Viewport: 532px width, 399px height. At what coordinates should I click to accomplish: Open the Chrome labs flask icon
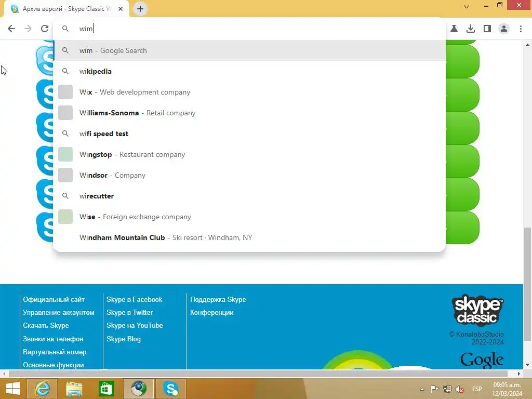pyautogui.click(x=454, y=29)
